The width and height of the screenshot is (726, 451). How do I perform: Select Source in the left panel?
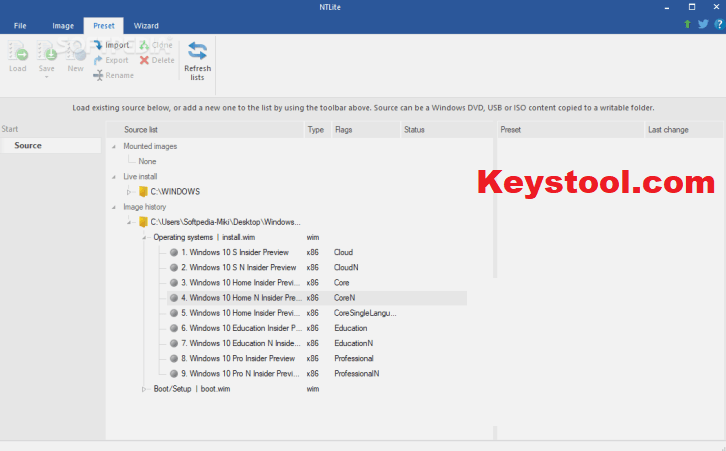click(x=50, y=145)
